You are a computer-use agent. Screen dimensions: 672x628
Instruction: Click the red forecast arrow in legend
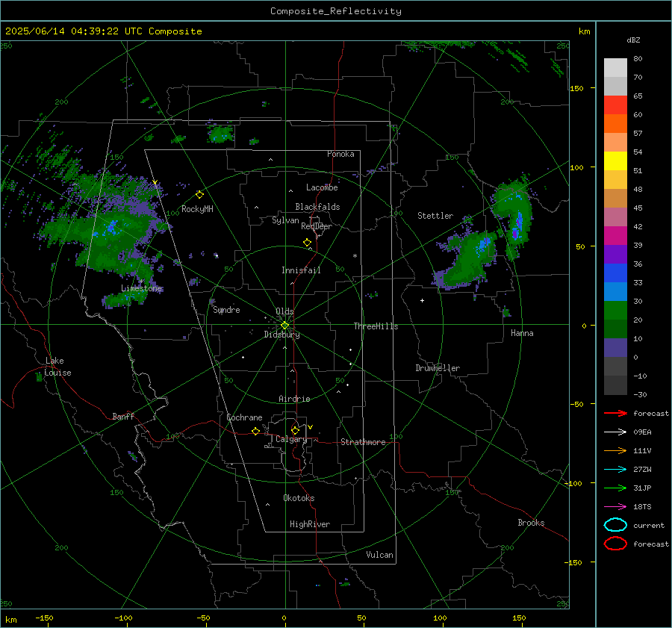coord(615,413)
